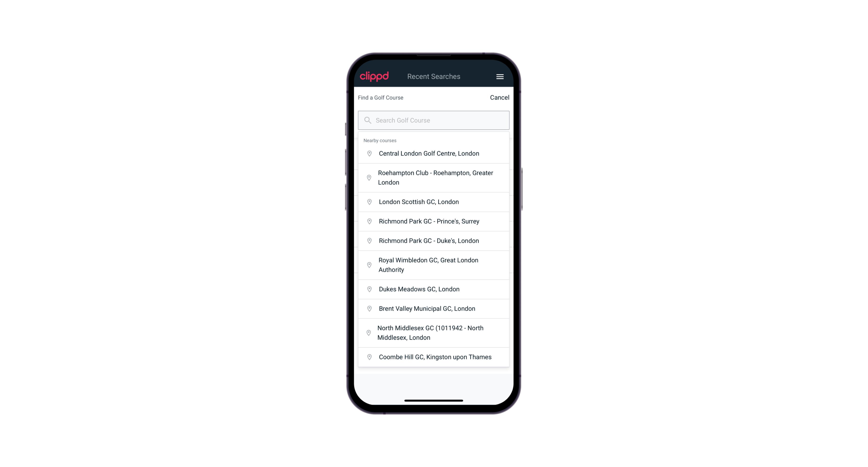Select North Middlesex GC from nearby courses

tap(434, 333)
